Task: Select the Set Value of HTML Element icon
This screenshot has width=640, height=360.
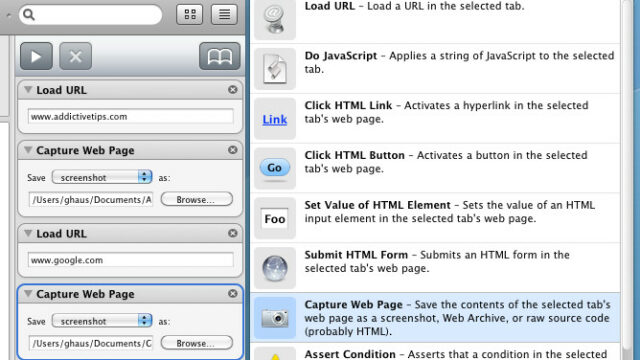Action: pos(275,218)
